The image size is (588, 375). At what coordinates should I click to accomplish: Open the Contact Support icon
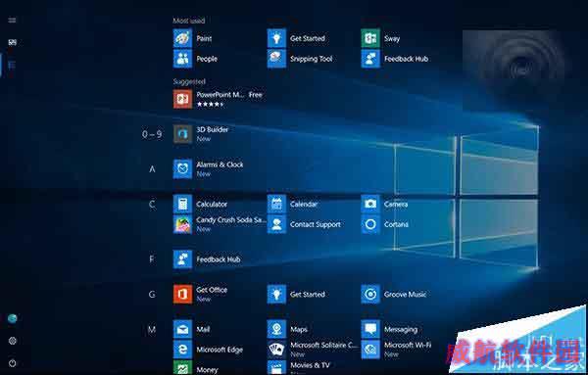coord(276,224)
